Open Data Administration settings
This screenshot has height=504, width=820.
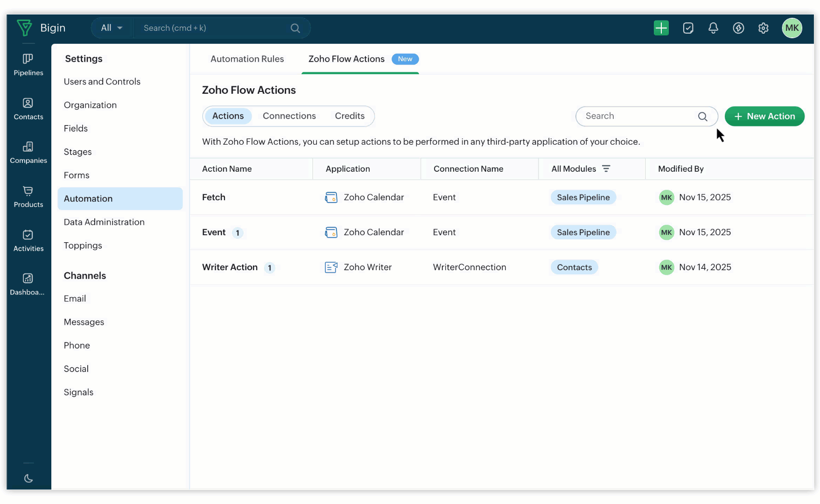pyautogui.click(x=104, y=222)
